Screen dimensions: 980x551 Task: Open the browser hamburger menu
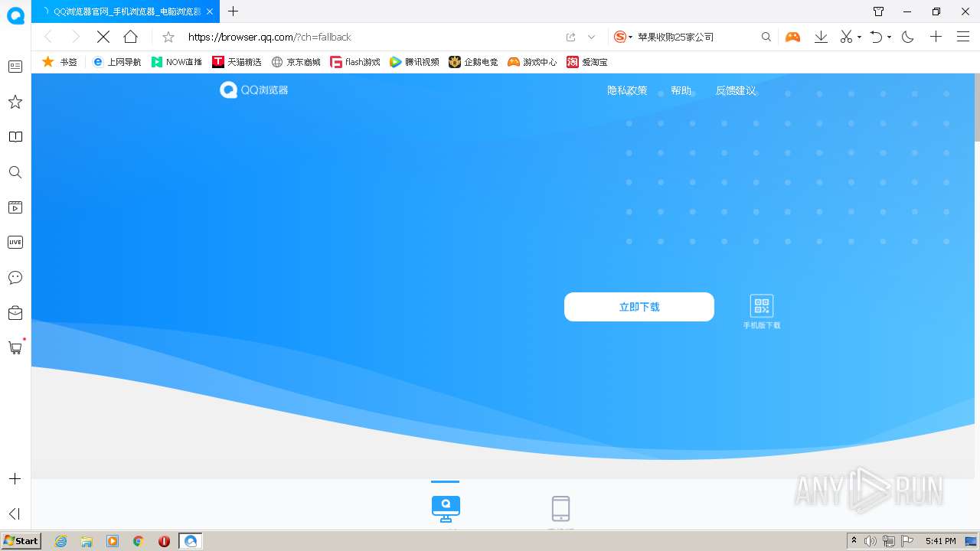[x=963, y=37]
